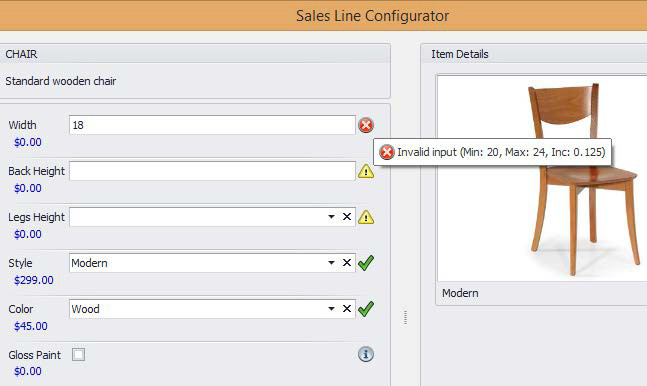
Task: Enable the Gloss Paint checkbox
Action: pyautogui.click(x=78, y=354)
